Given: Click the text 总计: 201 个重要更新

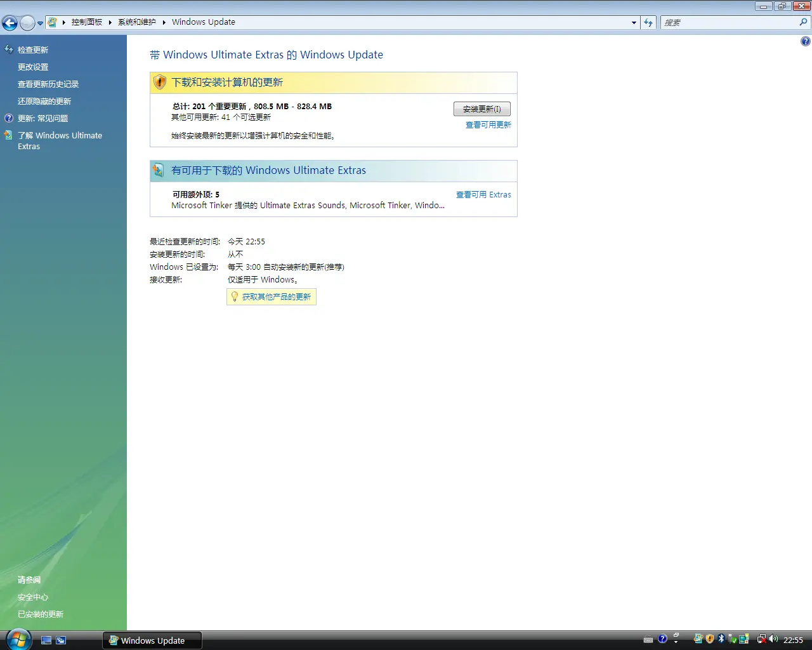Looking at the screenshot, I should coord(209,107).
